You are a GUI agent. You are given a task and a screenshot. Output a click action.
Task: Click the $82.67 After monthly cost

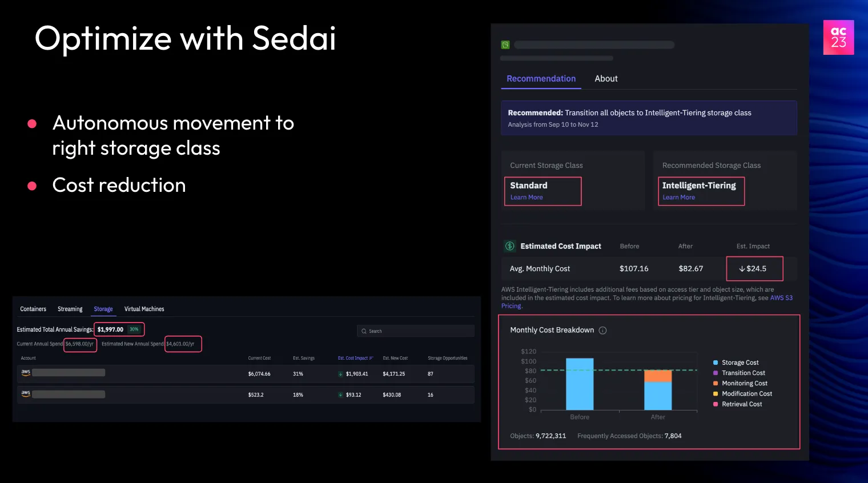(691, 268)
